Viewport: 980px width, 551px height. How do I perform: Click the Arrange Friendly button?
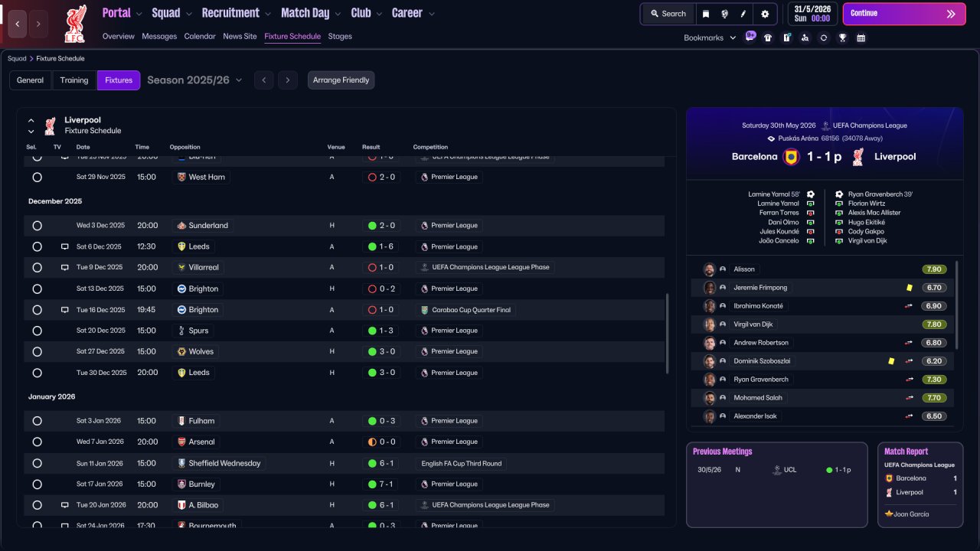(x=341, y=80)
